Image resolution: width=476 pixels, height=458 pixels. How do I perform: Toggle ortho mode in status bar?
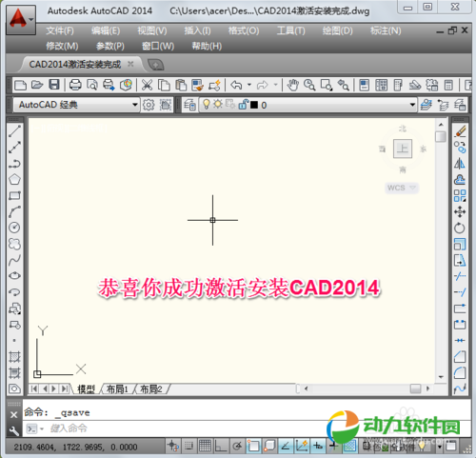[x=221, y=446]
